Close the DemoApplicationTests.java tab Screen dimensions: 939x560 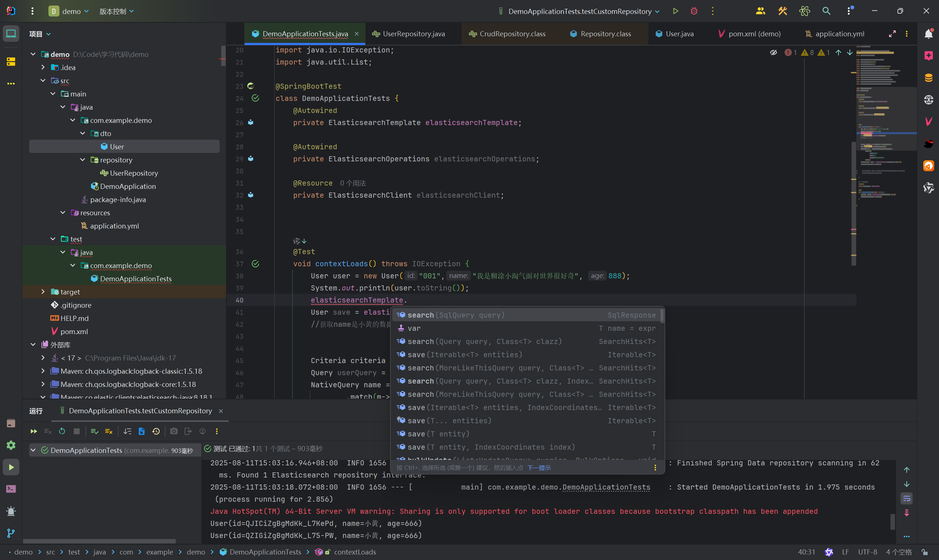pos(357,34)
